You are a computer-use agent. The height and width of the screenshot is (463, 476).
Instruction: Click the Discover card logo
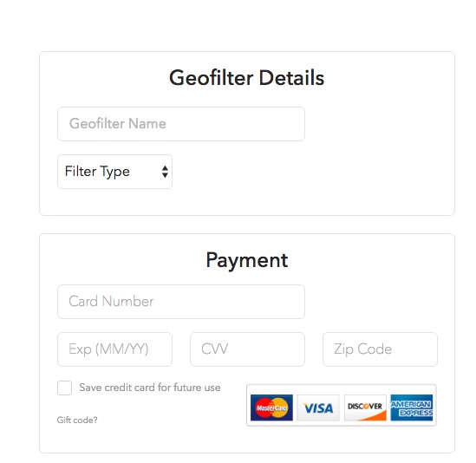[x=365, y=408]
